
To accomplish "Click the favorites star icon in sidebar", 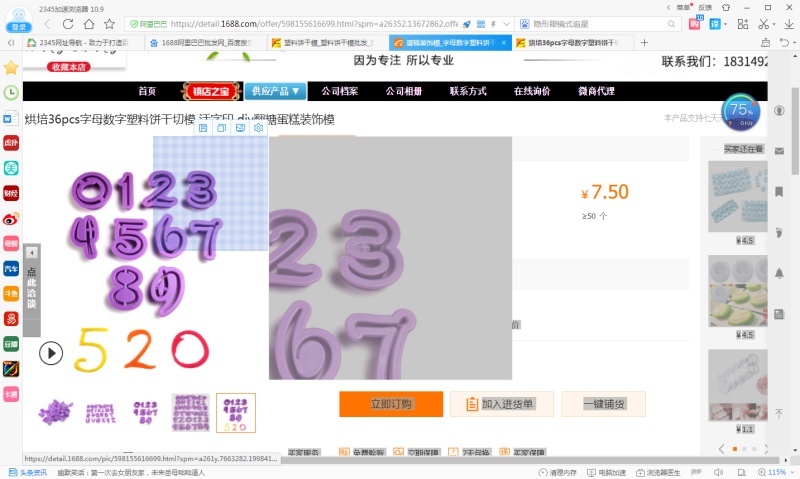I will [x=11, y=68].
